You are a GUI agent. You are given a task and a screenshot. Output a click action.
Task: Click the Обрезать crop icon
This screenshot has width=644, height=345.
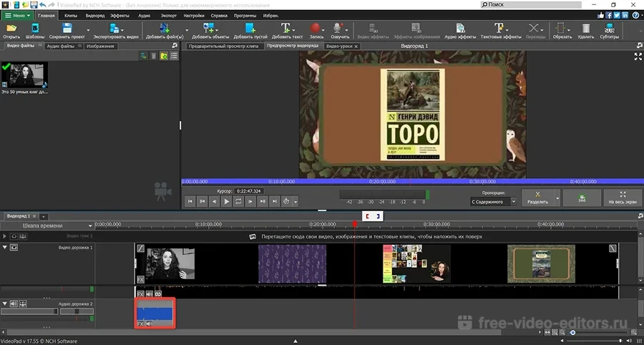tap(560, 28)
